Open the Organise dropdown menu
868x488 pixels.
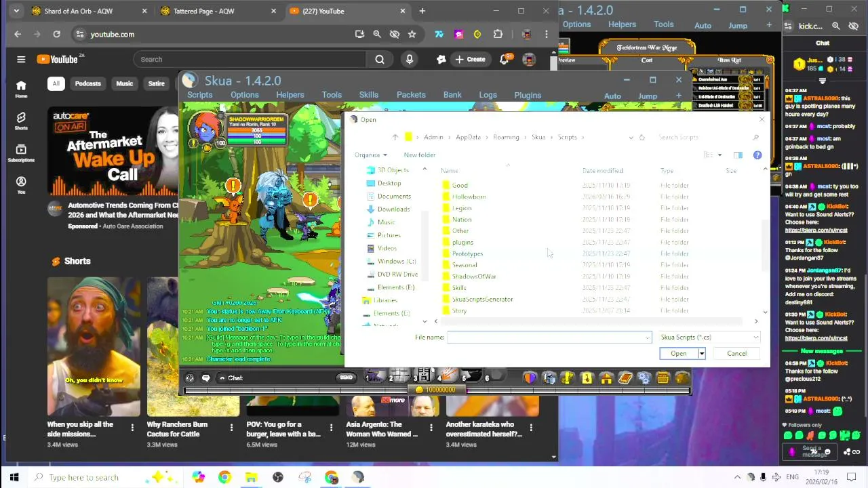370,155
